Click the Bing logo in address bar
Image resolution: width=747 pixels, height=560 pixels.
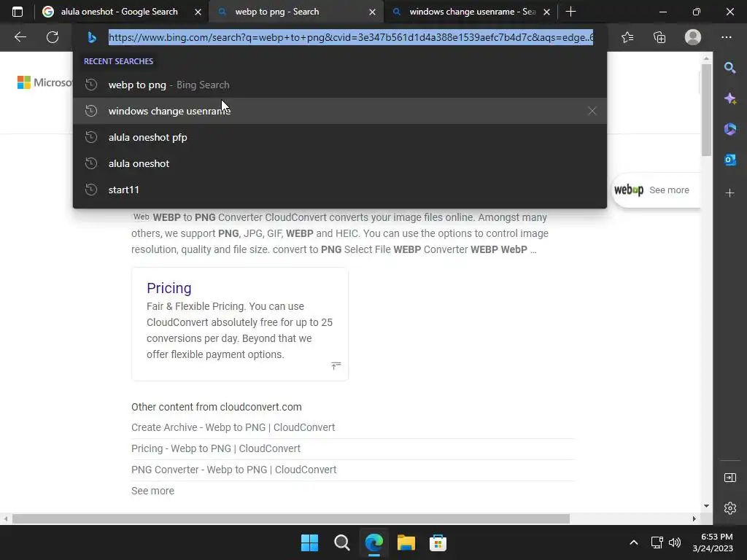[92, 37]
